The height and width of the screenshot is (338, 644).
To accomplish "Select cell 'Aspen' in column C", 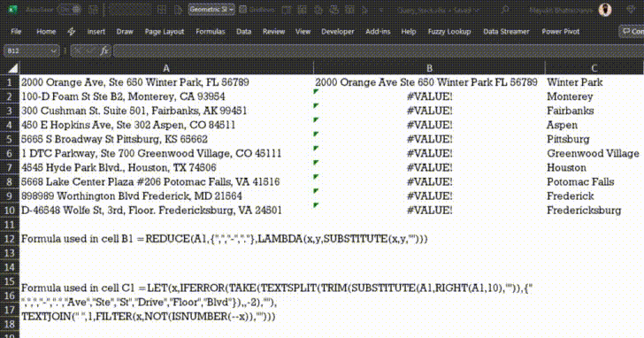I will point(594,125).
